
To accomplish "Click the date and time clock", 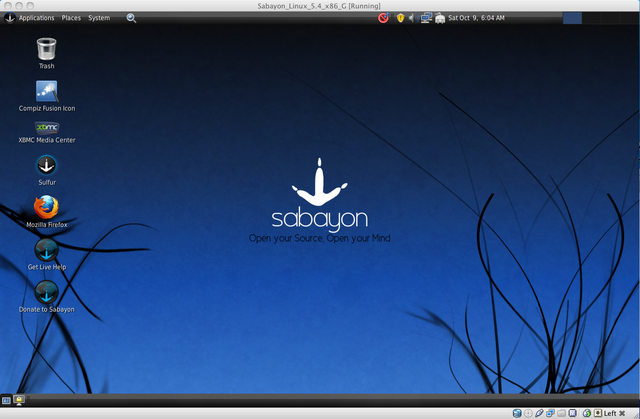I will [x=476, y=18].
